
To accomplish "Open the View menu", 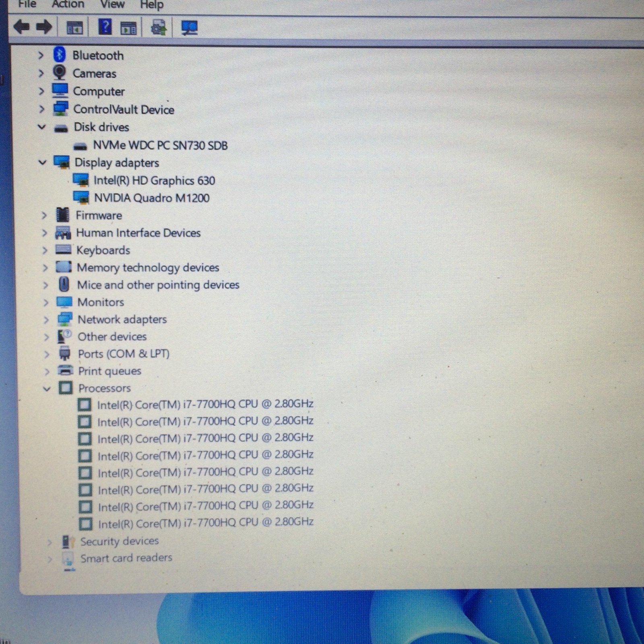I will (112, 4).
